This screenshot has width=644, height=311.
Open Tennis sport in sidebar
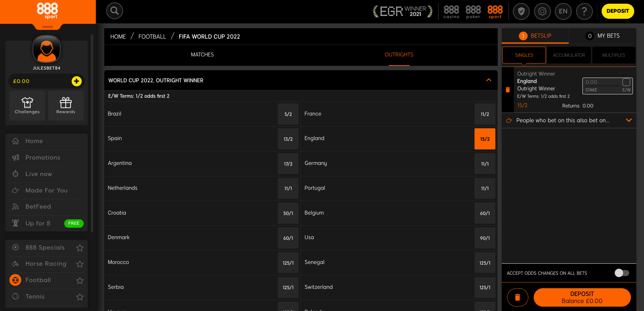35,297
